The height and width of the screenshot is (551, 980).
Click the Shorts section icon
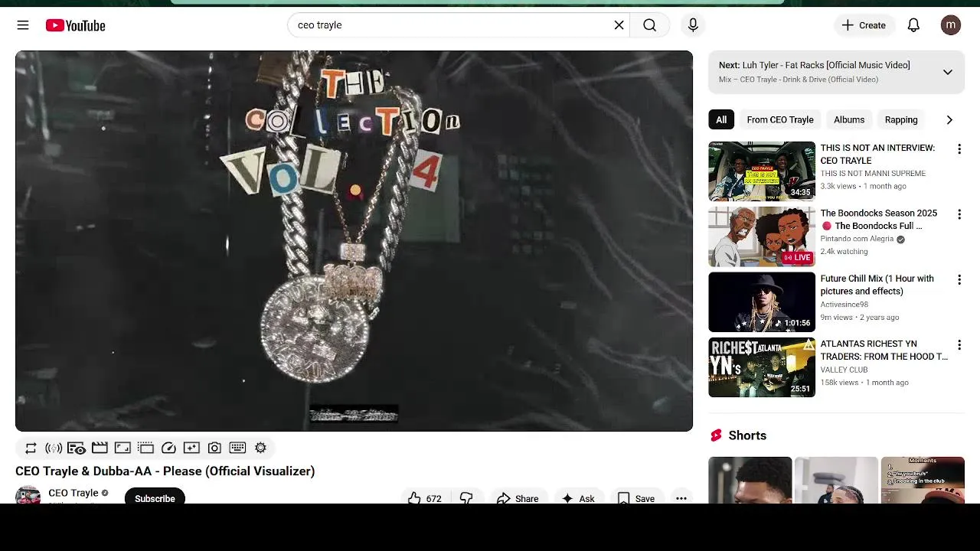point(716,435)
